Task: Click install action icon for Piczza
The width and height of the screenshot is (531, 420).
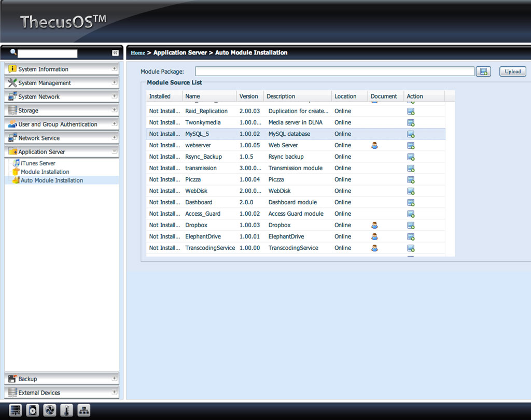Action: coord(411,180)
